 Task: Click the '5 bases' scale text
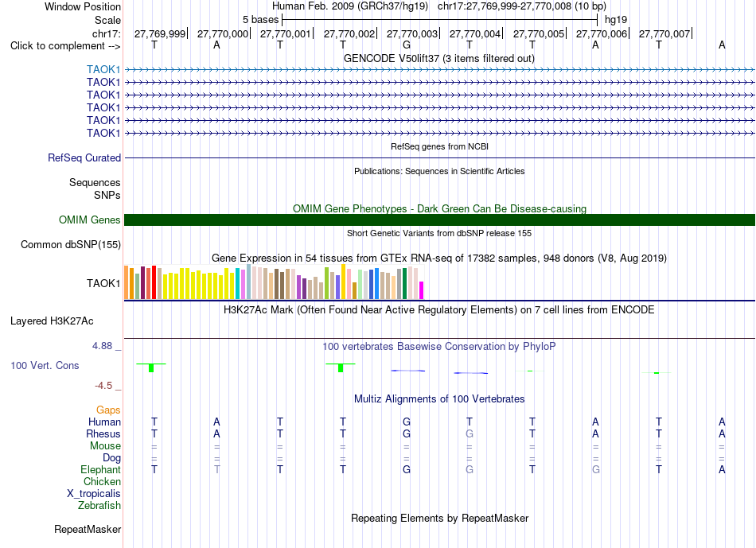pos(260,20)
